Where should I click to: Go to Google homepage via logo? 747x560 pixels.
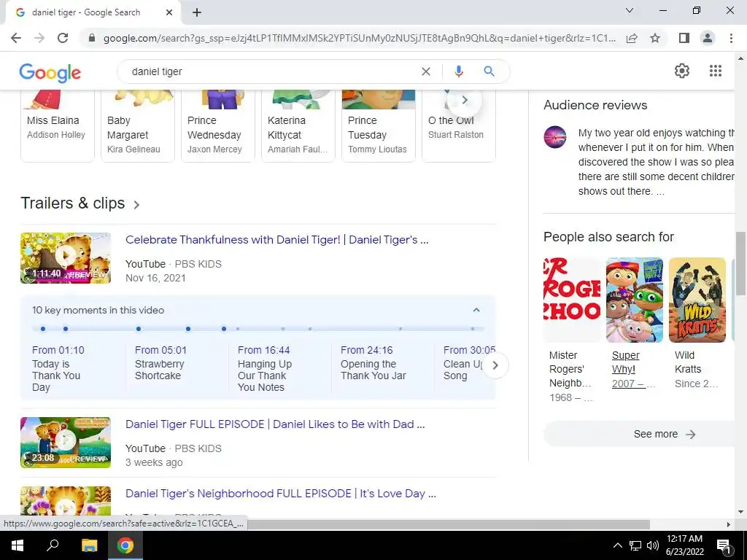click(x=50, y=72)
